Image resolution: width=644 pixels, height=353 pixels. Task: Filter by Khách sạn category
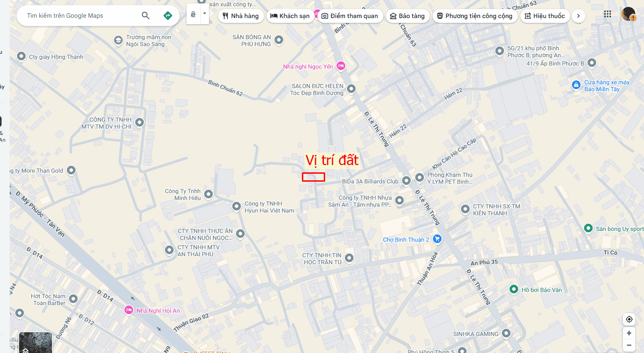coord(290,16)
